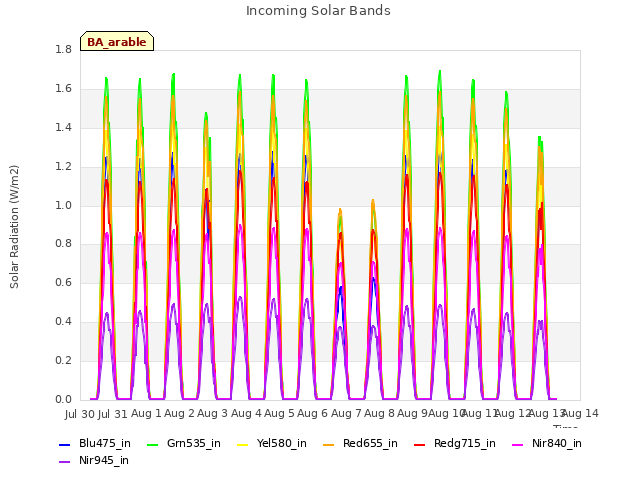Click the 1.8 y-axis tick label
This screenshot has height=480, width=640.
click(x=63, y=49)
